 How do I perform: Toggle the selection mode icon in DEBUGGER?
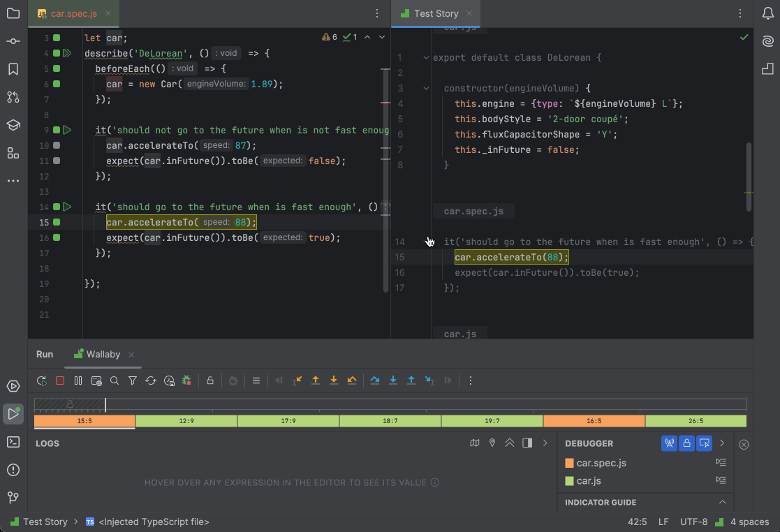point(704,443)
